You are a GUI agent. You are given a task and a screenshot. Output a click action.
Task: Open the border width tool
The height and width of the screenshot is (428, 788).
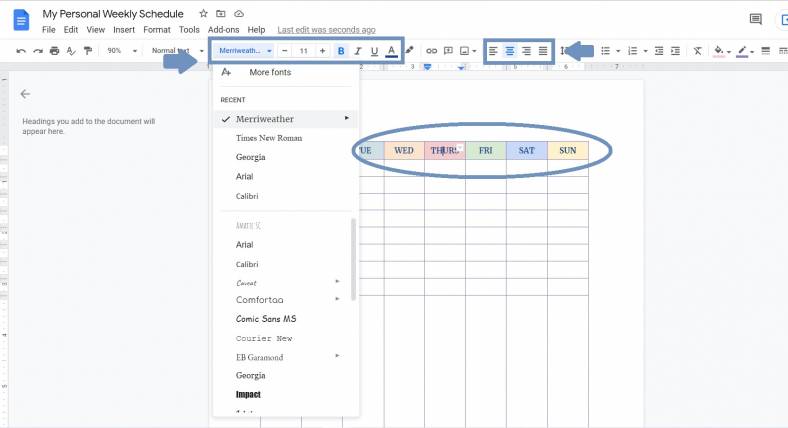(765, 51)
